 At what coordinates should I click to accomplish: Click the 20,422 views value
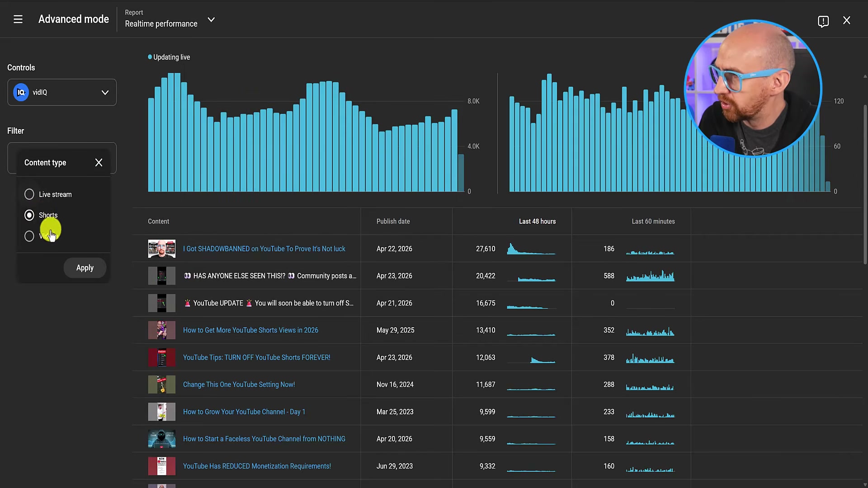(486, 276)
